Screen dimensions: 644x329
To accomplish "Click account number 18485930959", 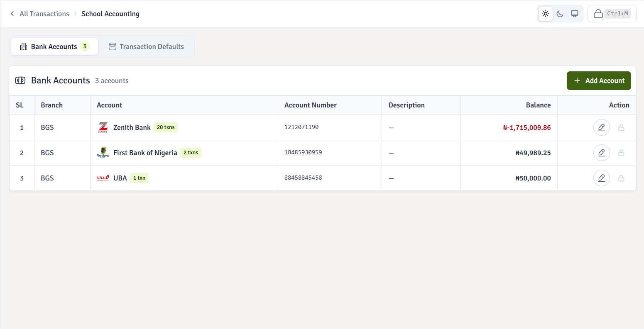I will pyautogui.click(x=303, y=152).
